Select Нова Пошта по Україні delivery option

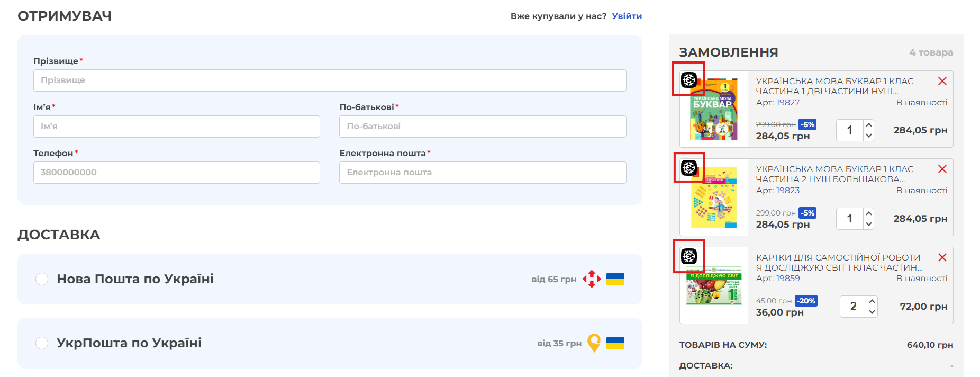point(42,279)
